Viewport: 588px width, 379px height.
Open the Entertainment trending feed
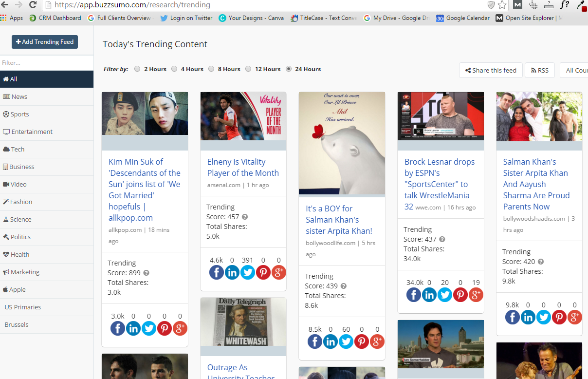(47, 132)
